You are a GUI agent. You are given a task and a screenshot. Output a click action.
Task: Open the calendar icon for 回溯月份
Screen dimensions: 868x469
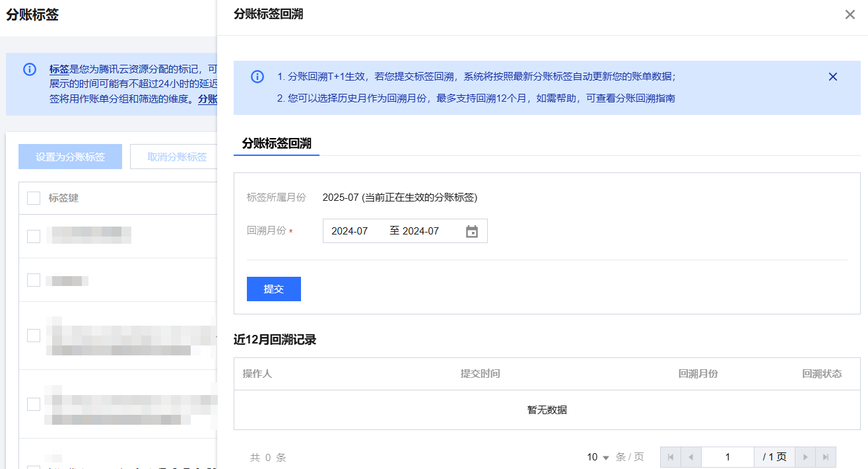(x=471, y=231)
